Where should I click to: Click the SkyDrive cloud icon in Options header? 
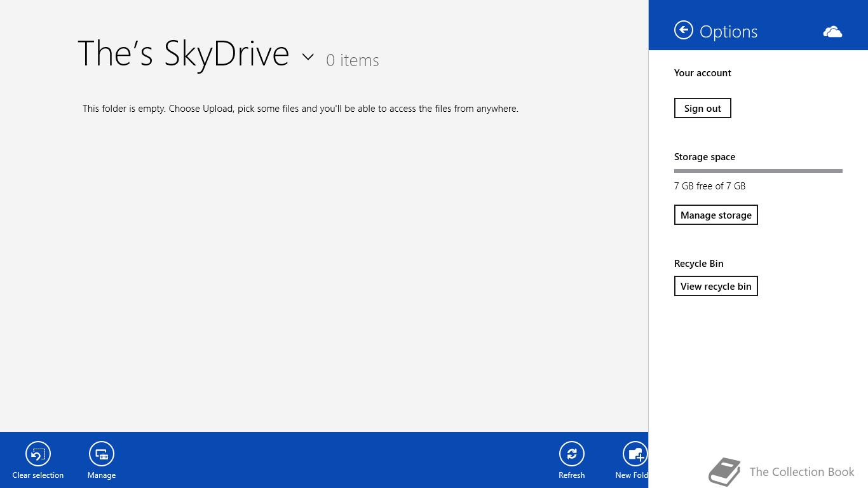[x=832, y=32]
